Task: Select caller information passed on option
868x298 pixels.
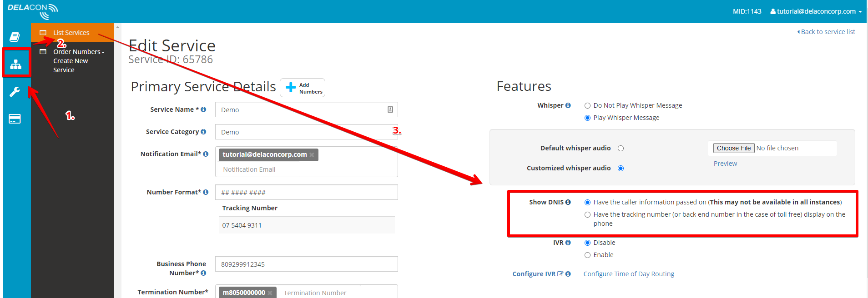Action: (x=587, y=202)
